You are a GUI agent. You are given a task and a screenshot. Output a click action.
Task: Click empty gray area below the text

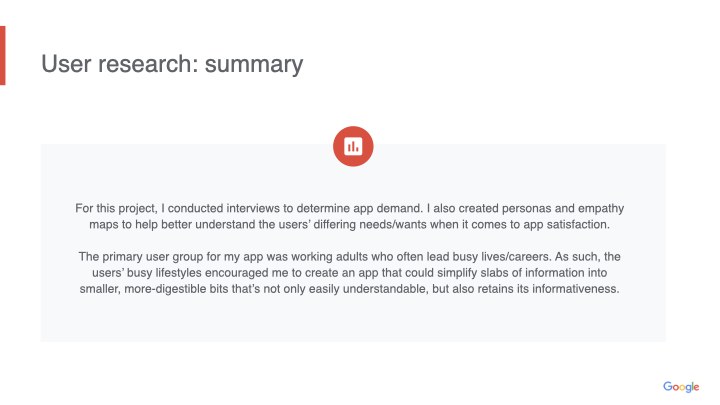pyautogui.click(x=352, y=322)
